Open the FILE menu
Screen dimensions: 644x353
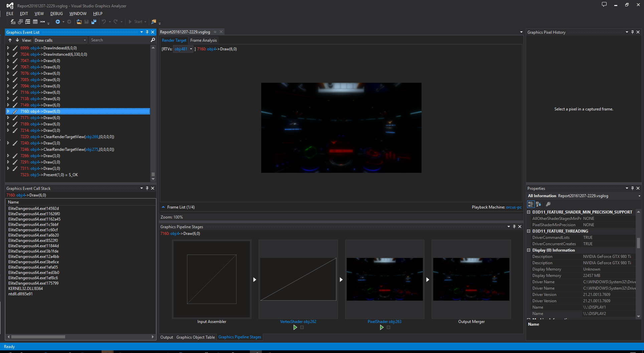(10, 14)
